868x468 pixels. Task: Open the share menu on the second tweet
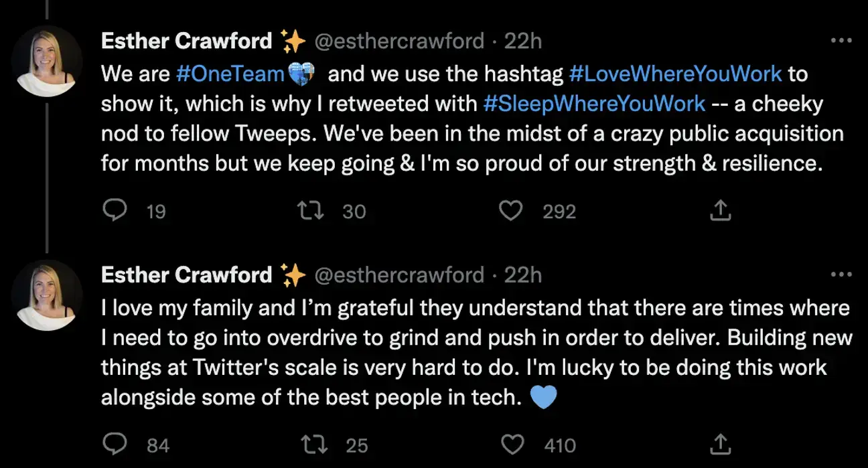click(x=721, y=444)
